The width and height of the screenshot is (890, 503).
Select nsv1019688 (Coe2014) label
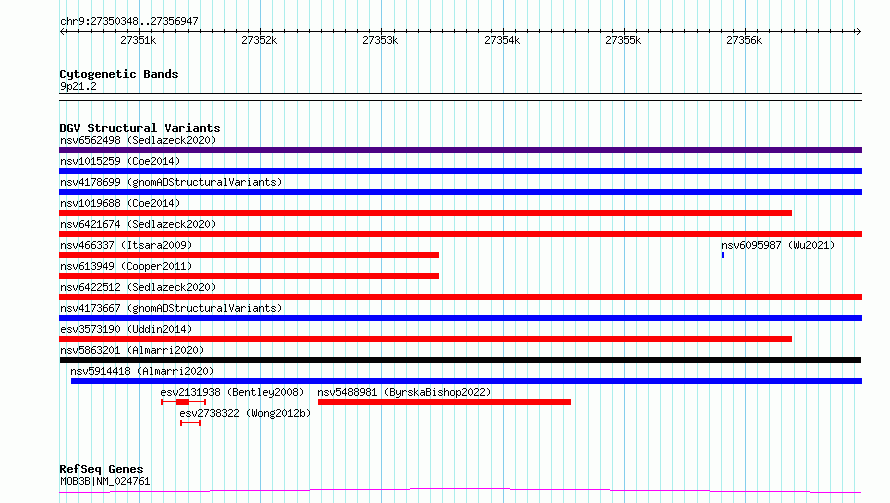(x=120, y=203)
